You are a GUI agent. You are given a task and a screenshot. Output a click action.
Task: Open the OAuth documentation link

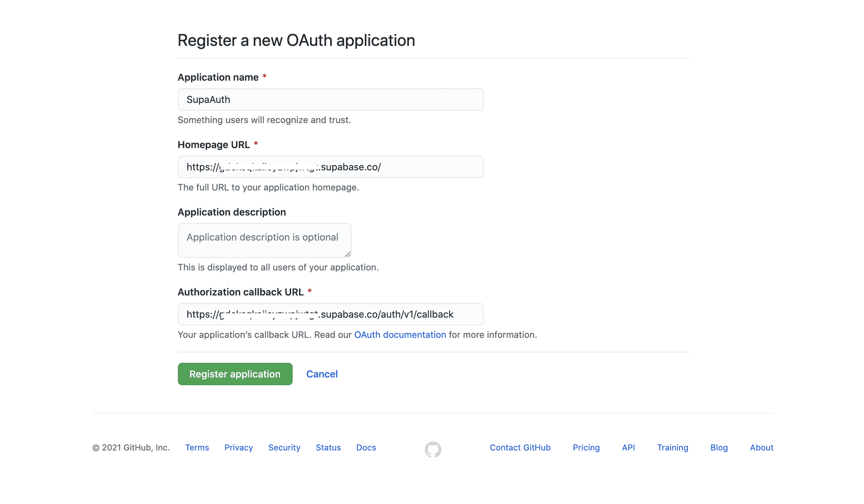tap(400, 335)
